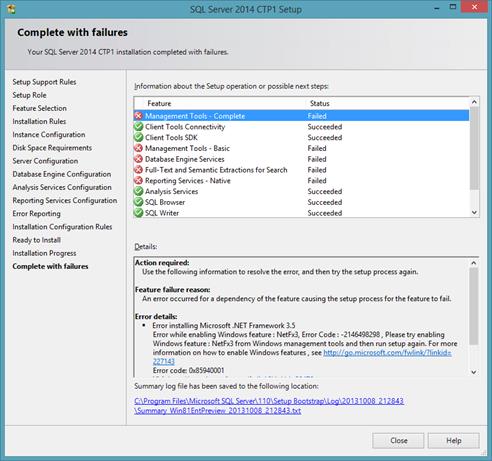The image size is (492, 461).
Task: Click the failed icon beside Reporting Services - Native
Action: pyautogui.click(x=138, y=180)
